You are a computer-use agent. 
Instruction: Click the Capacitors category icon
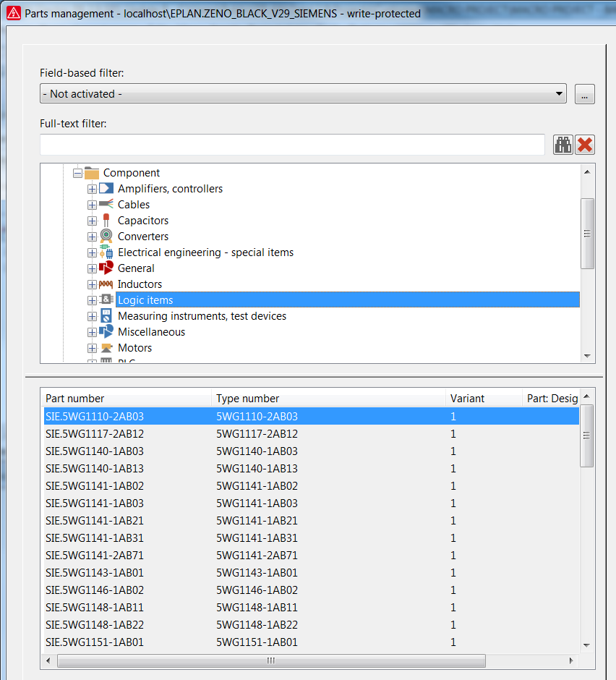[106, 221]
